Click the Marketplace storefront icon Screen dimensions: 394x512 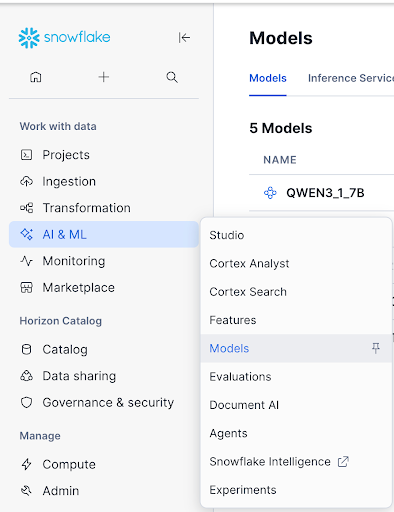tap(27, 287)
